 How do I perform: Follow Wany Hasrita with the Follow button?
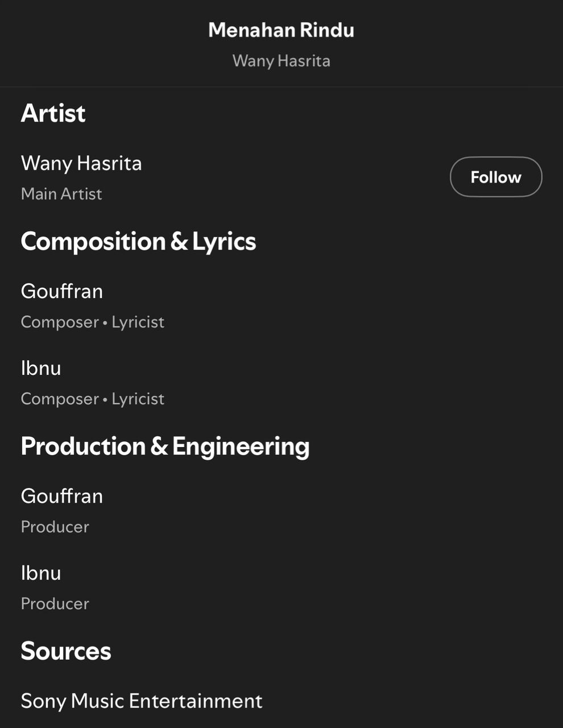495,177
